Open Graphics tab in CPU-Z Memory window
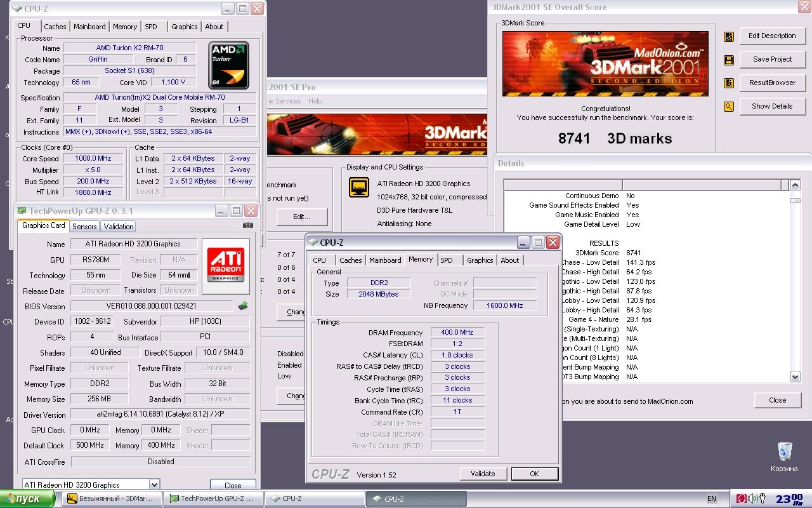This screenshot has width=812, height=508. tap(480, 260)
